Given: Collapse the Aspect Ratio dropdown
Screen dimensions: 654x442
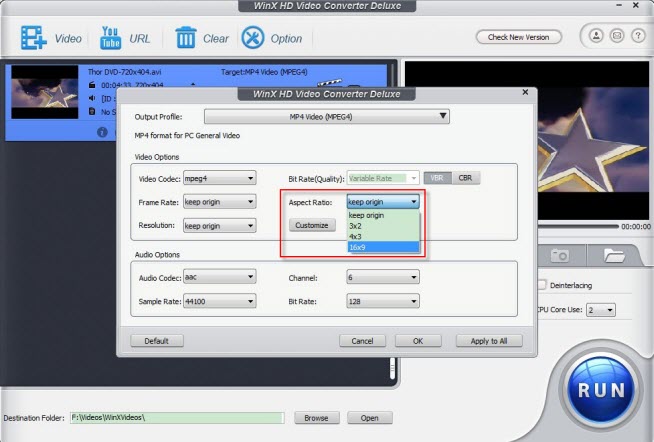Looking at the screenshot, I should pyautogui.click(x=383, y=202).
